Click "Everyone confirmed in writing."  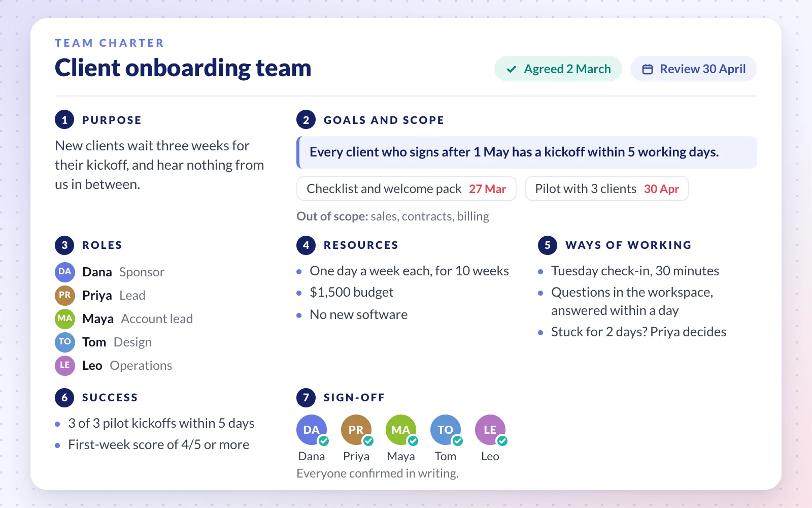point(378,473)
